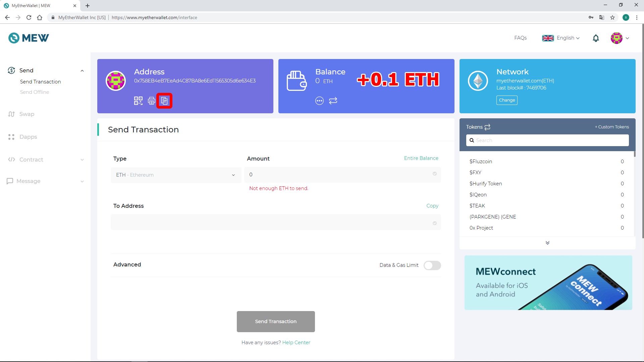Select the (PARKGENE) (GENE token row

pos(547,217)
